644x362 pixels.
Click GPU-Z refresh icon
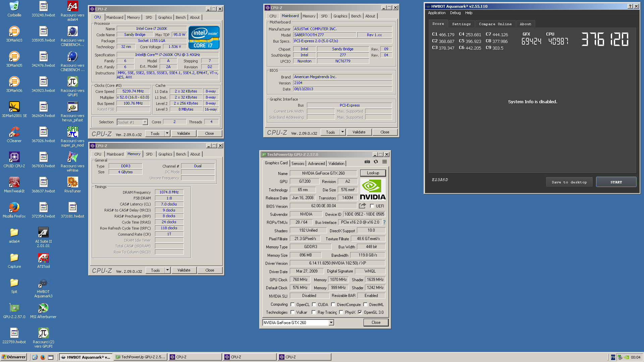pos(376,162)
